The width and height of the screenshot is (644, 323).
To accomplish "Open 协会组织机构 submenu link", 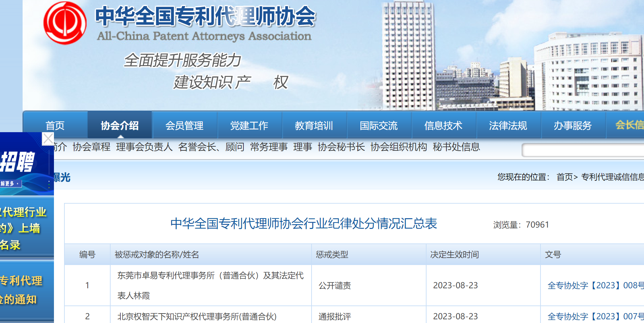I will (x=399, y=147).
